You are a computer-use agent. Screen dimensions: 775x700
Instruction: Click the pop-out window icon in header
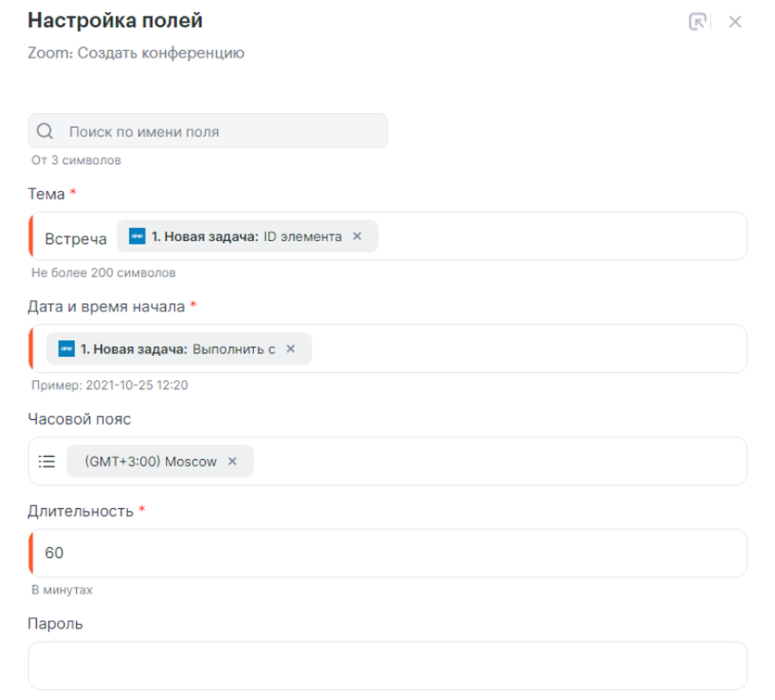click(698, 22)
